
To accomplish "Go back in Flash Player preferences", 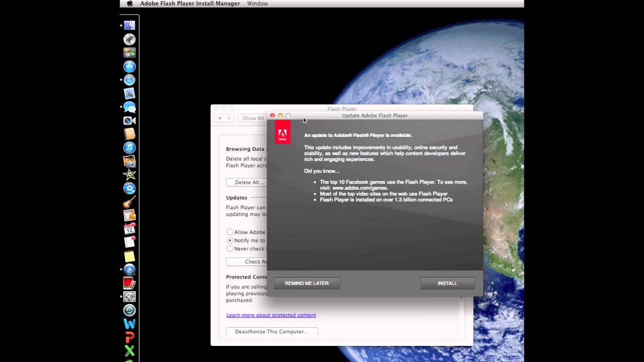I will coord(219,118).
